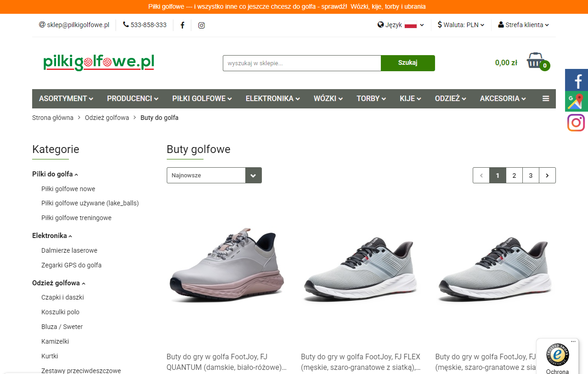
Task: Open the Najnowsze sorting dropdown
Action: tap(214, 175)
